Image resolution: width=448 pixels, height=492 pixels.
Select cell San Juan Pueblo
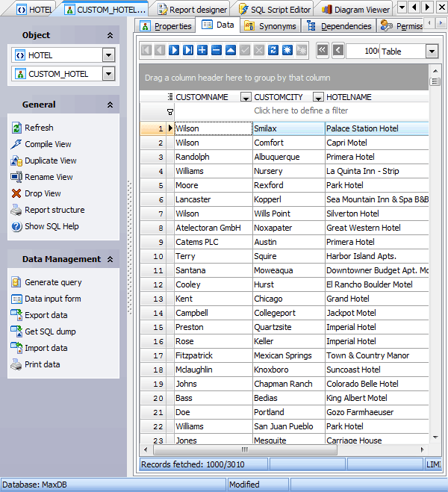click(x=289, y=426)
